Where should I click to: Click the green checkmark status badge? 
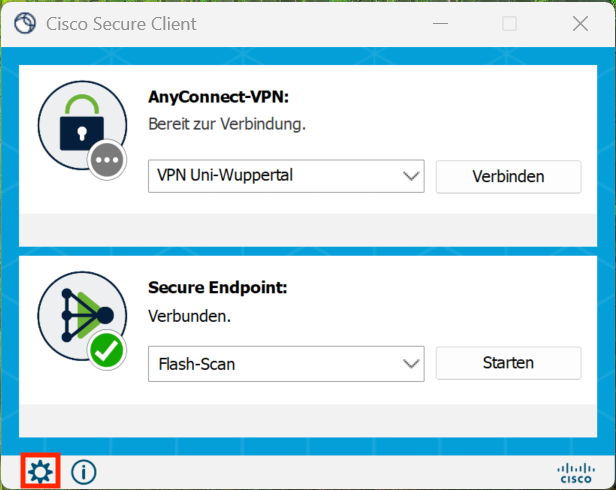(x=106, y=351)
